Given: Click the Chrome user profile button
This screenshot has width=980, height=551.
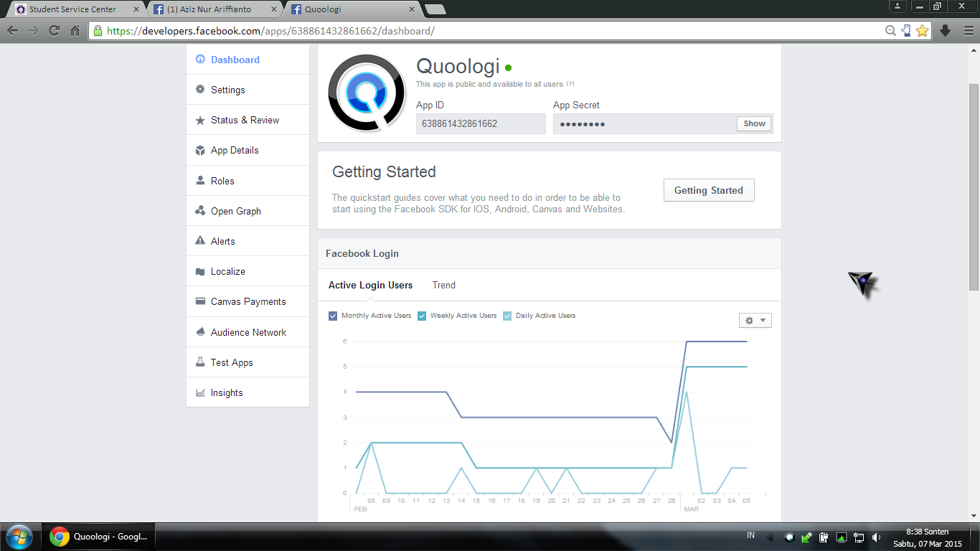Looking at the screenshot, I should (897, 6).
